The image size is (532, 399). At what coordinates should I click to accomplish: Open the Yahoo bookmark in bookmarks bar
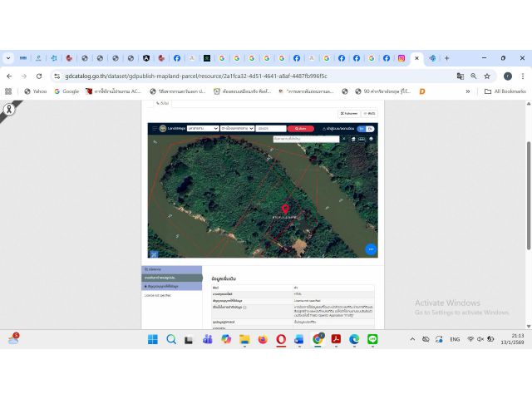click(x=35, y=91)
